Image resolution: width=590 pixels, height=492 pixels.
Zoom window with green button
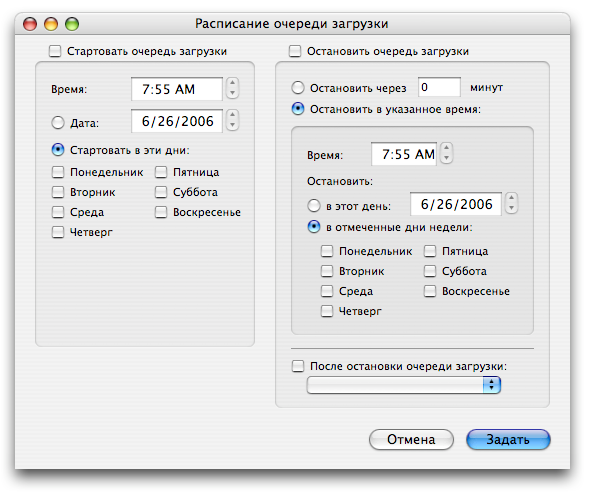(x=72, y=24)
